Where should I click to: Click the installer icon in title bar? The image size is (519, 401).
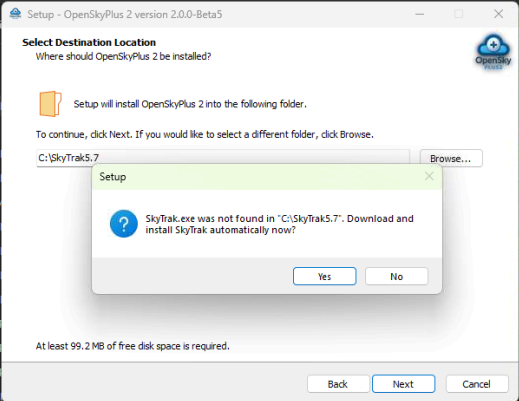(x=15, y=14)
